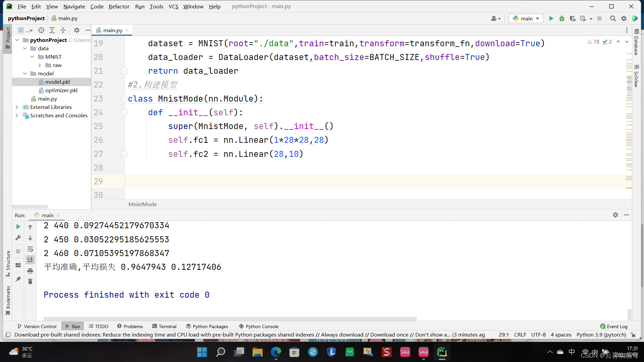Open Search Everywhere magnifier icon
Viewport: 644px width, 362px height.
coord(613,19)
